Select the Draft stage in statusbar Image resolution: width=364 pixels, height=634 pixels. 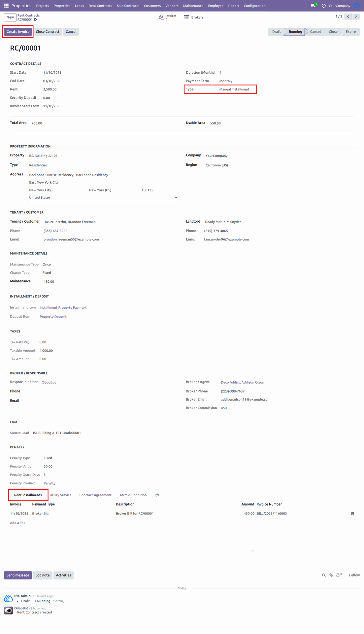click(277, 32)
